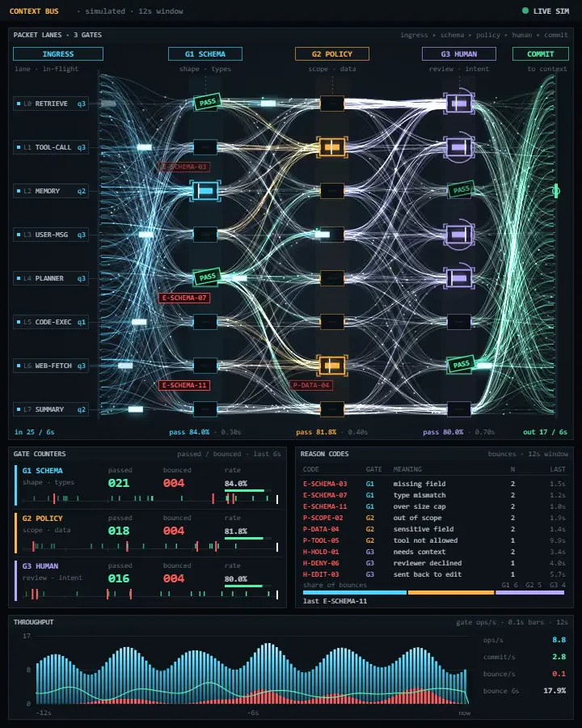This screenshot has width=582, height=728.
Task: Click the P-DATA-04 error tag near policy gate
Action: click(x=311, y=385)
